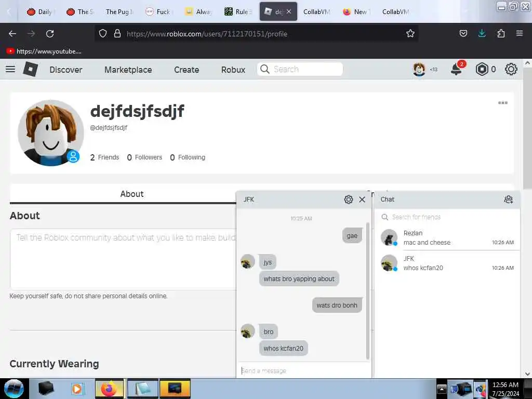Open the Create menu item

point(187,70)
